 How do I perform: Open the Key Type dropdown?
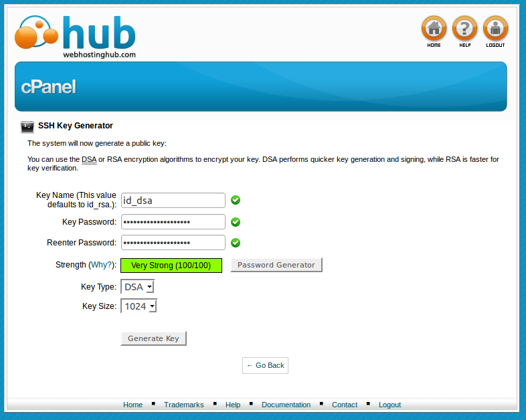[138, 287]
